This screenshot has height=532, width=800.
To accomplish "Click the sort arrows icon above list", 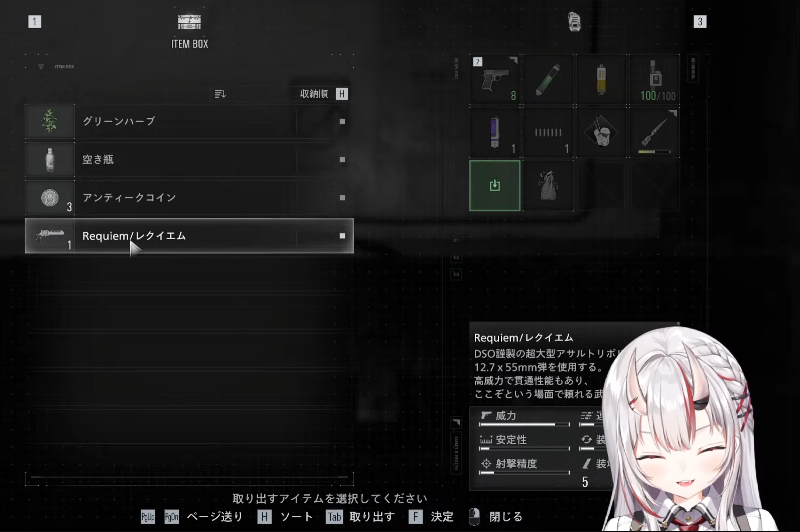I will pyautogui.click(x=220, y=94).
